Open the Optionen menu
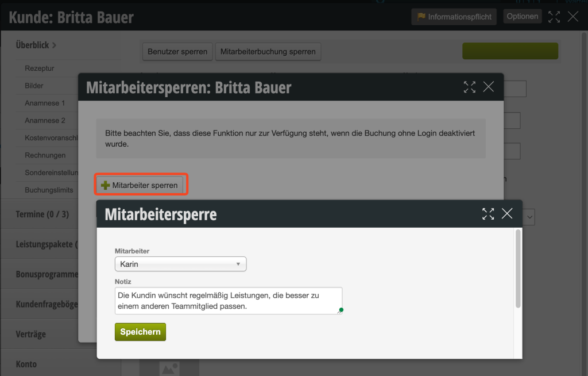This screenshot has height=376, width=588. click(x=523, y=17)
